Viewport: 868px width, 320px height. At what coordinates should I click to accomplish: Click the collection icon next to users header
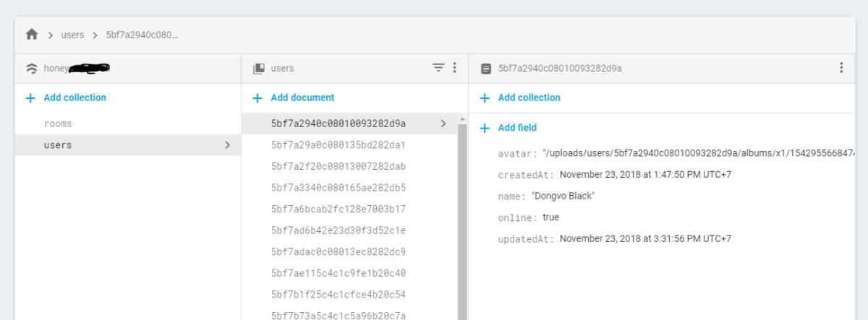point(258,69)
